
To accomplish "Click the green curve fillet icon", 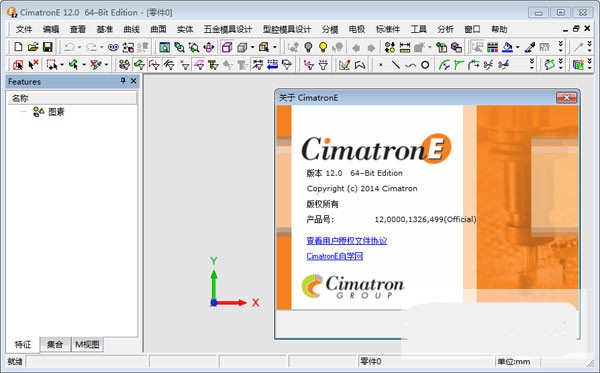I will (x=458, y=65).
